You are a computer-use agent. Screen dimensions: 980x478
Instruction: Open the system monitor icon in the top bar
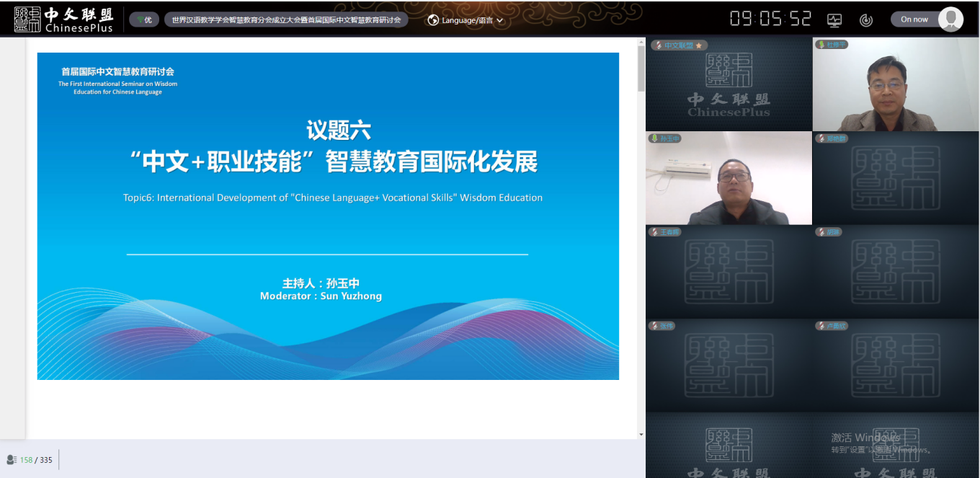[x=834, y=20]
